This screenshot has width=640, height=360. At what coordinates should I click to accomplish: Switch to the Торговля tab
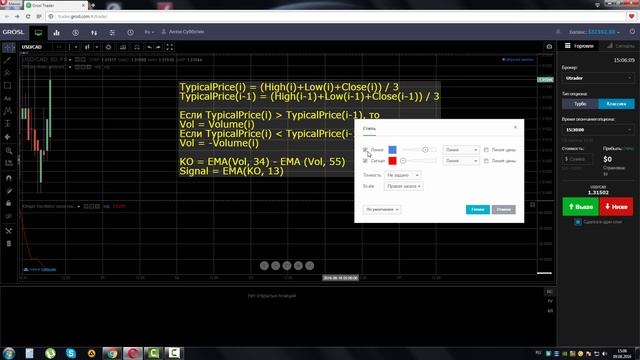[579, 46]
